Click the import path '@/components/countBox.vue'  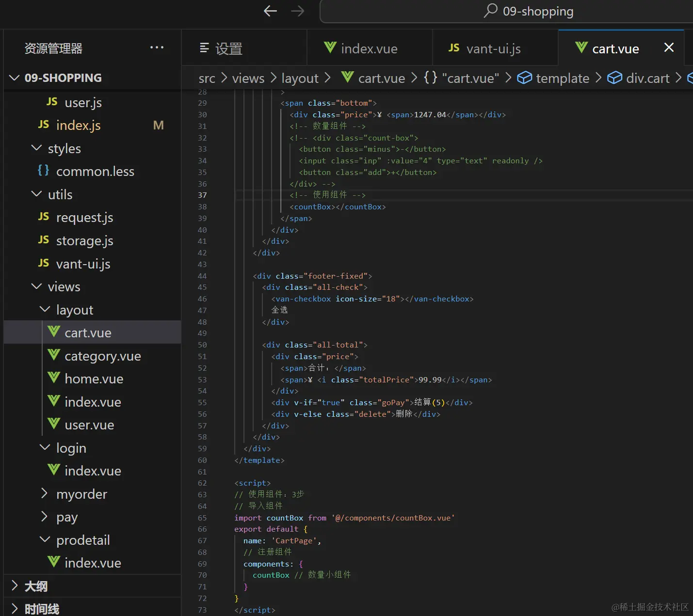click(x=393, y=518)
